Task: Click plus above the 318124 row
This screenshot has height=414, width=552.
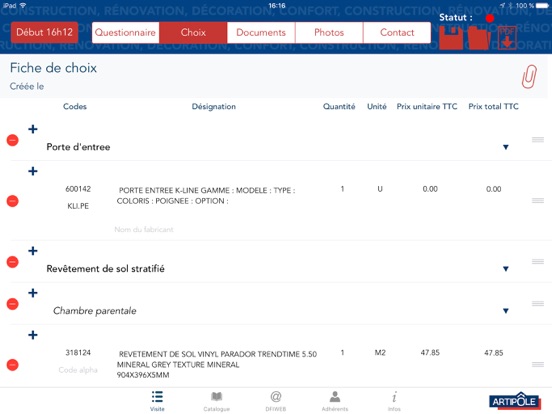Action: click(x=33, y=335)
